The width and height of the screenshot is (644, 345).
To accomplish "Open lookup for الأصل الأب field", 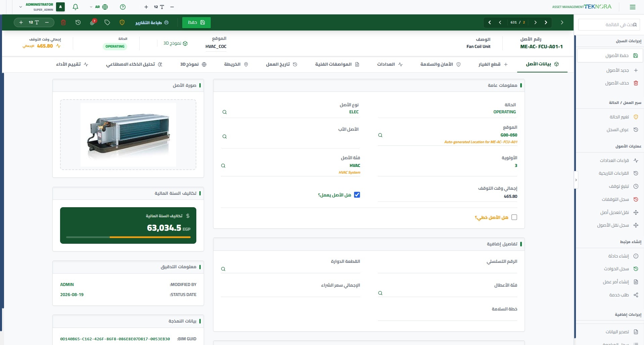I will [x=225, y=136].
